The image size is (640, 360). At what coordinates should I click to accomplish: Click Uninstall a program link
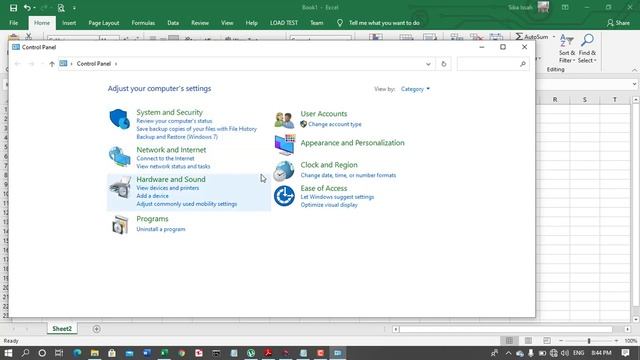(161, 229)
